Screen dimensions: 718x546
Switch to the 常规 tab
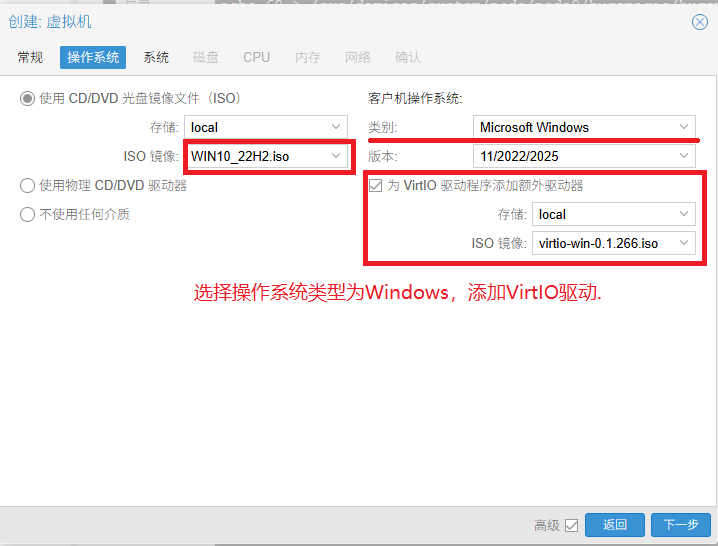tap(30, 57)
